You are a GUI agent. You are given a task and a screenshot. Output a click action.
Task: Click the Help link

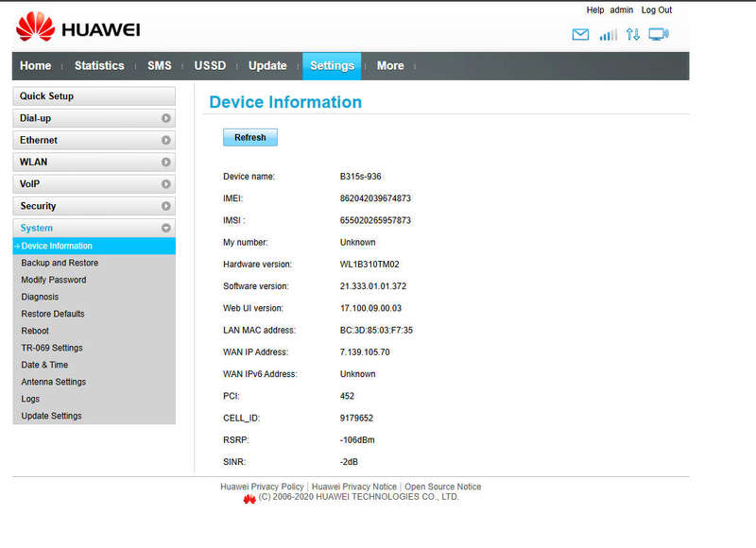point(595,10)
